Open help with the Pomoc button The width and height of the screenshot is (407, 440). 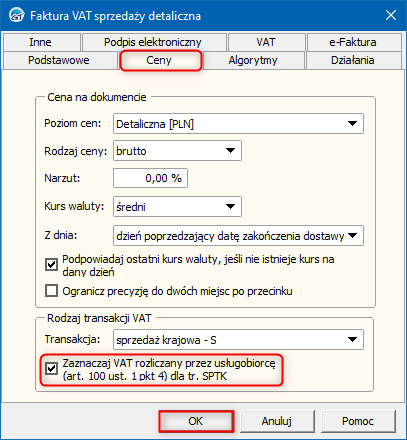358,421
